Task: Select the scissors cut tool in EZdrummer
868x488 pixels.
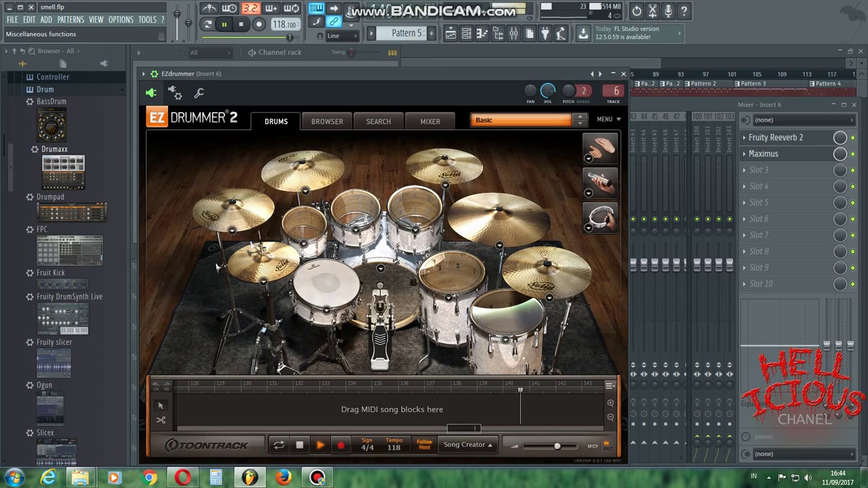Action: click(161, 420)
